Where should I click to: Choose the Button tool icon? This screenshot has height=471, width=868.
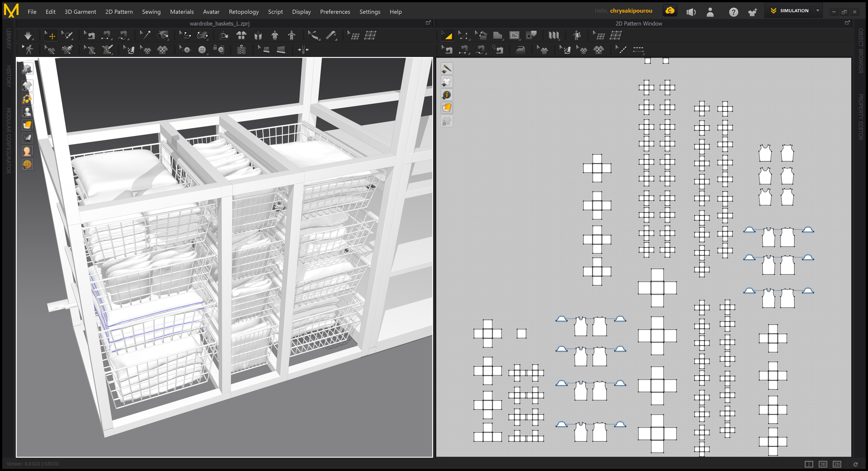[202, 50]
